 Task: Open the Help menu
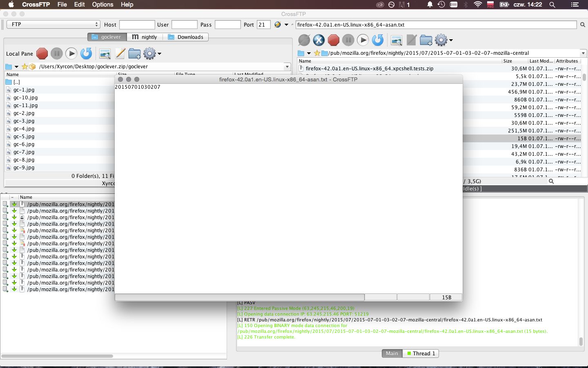click(x=127, y=4)
